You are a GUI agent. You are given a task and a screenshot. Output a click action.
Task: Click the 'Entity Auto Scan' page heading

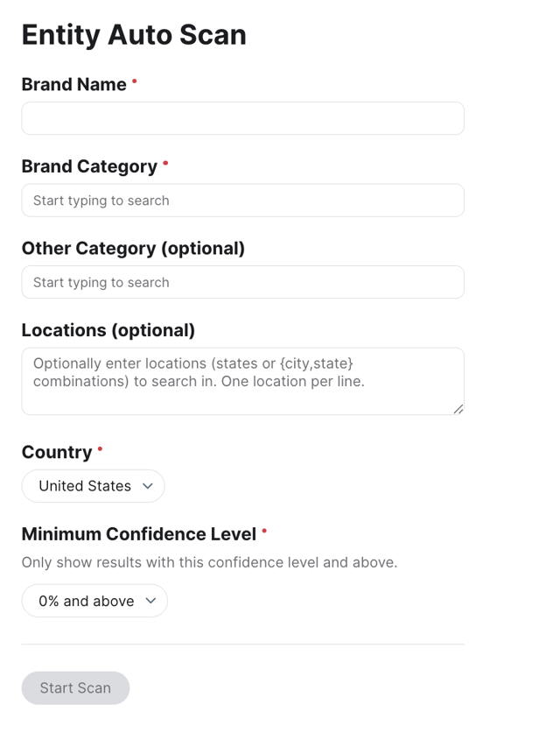click(x=134, y=35)
